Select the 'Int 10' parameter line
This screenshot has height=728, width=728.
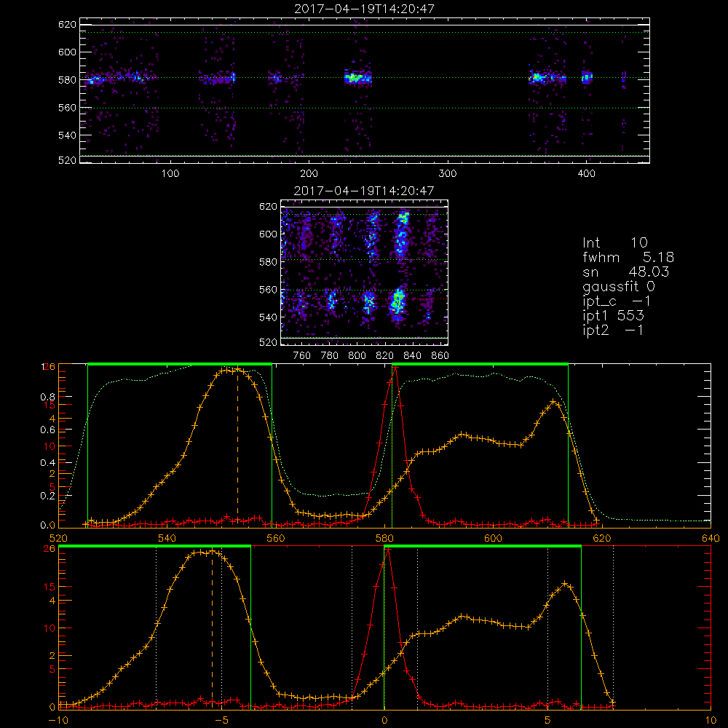click(x=614, y=243)
